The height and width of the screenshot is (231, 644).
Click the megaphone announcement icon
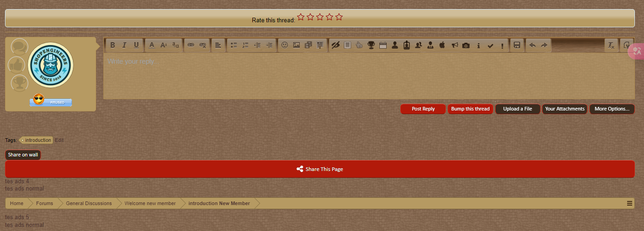pyautogui.click(x=454, y=45)
